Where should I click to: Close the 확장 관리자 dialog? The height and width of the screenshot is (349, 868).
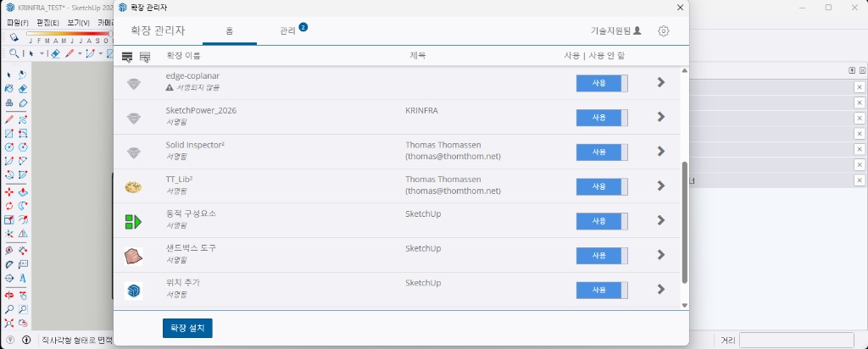(x=680, y=7)
